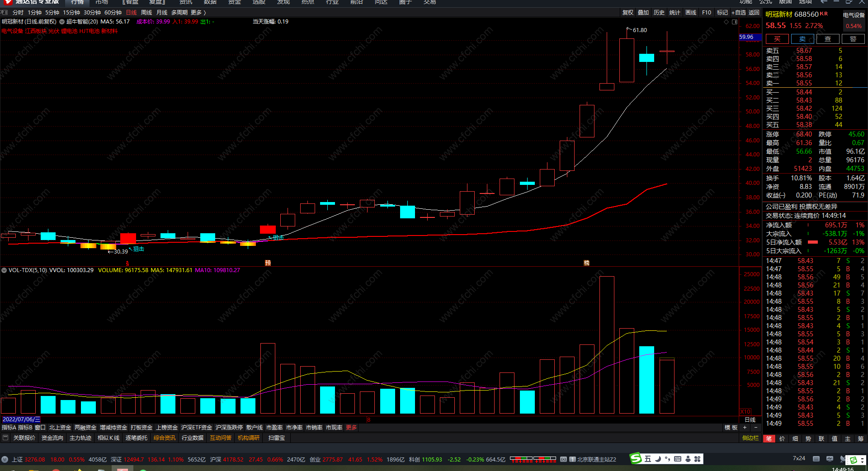Click the numbered "1" server icon
This screenshot has height=471, width=868.
tap(572, 459)
